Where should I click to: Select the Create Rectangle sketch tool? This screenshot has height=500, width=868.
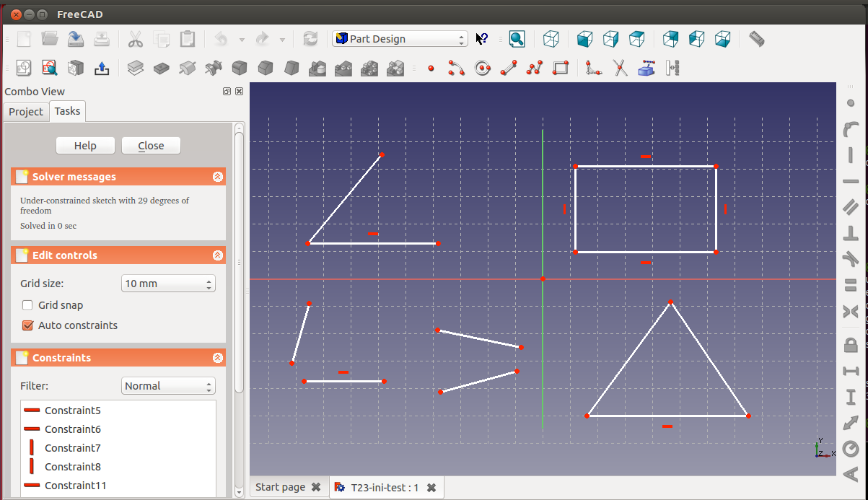tap(561, 69)
